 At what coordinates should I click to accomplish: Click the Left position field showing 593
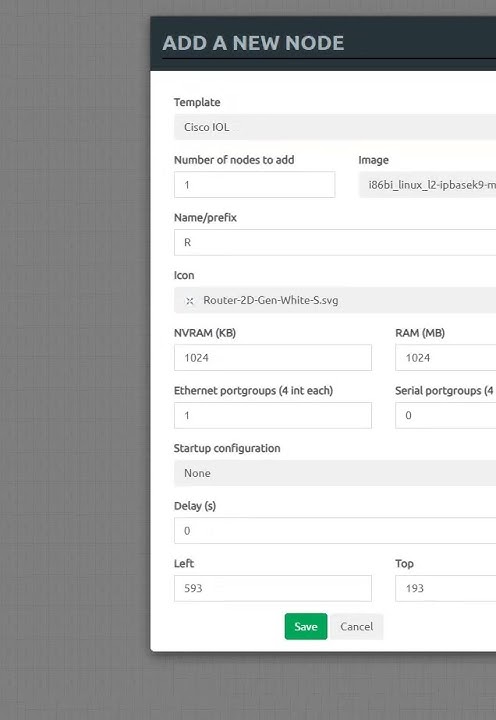point(273,588)
